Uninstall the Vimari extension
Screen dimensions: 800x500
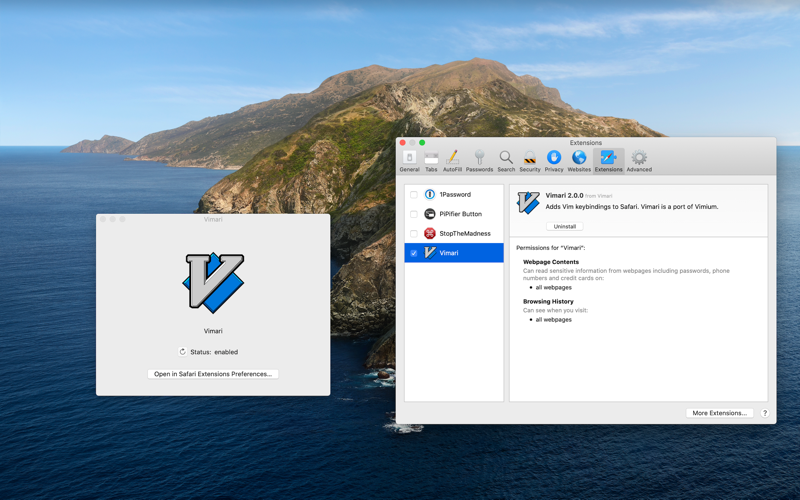(x=565, y=227)
